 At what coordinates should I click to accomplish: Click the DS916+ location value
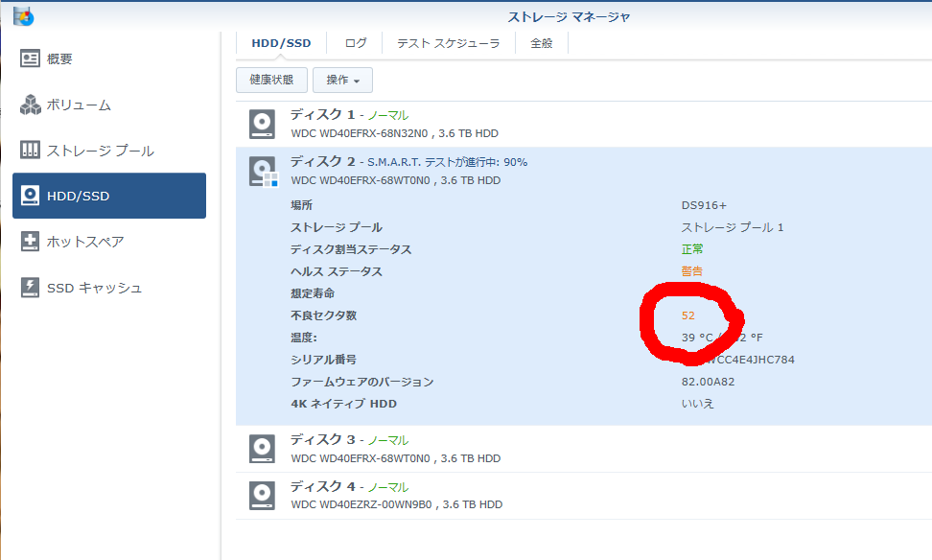tap(704, 206)
